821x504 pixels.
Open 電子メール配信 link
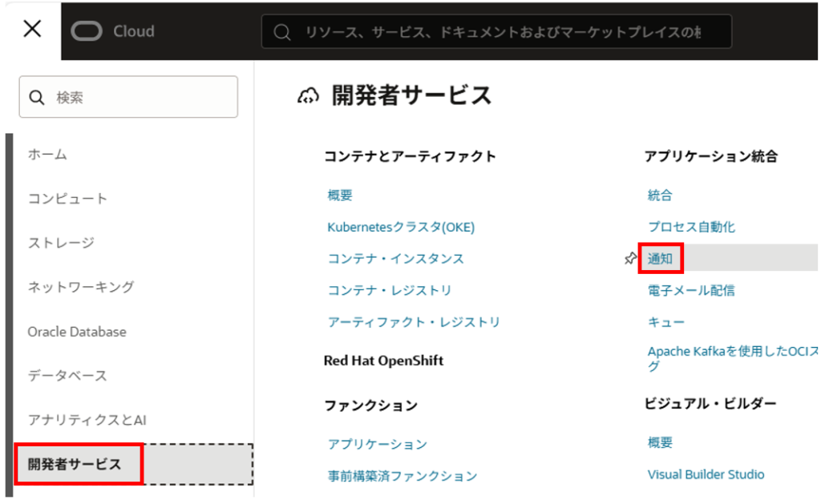(x=690, y=290)
